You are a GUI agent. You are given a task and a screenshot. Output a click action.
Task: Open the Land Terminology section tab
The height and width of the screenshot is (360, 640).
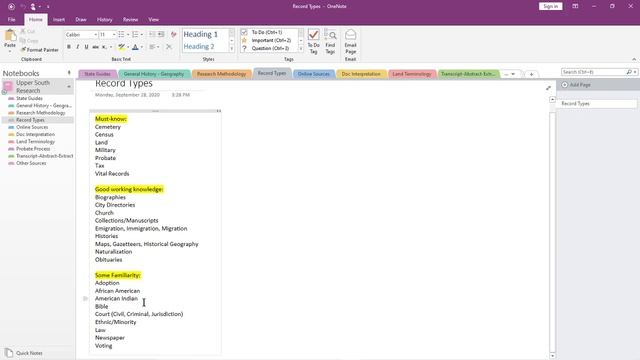(411, 74)
